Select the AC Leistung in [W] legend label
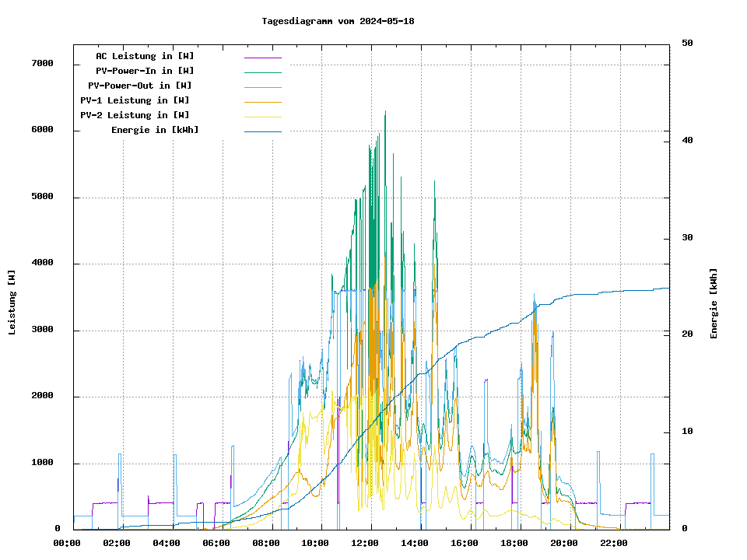The width and height of the screenshot is (747, 560). click(x=145, y=56)
